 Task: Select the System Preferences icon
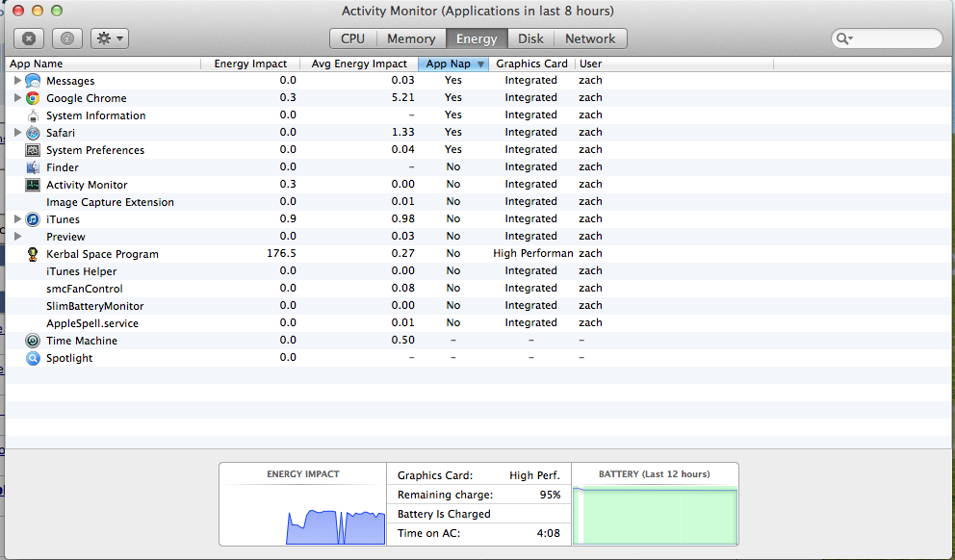tap(33, 150)
